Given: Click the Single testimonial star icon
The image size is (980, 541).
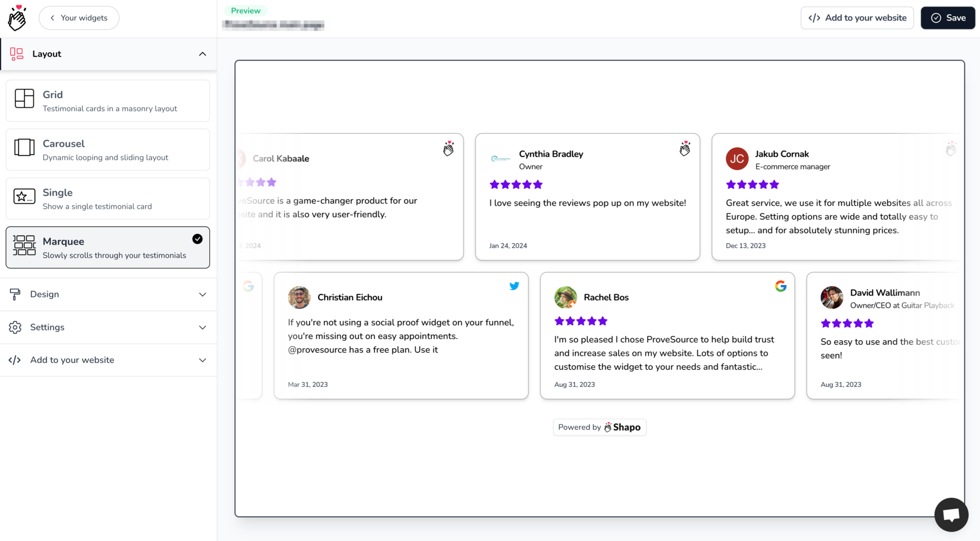Looking at the screenshot, I should (x=24, y=197).
